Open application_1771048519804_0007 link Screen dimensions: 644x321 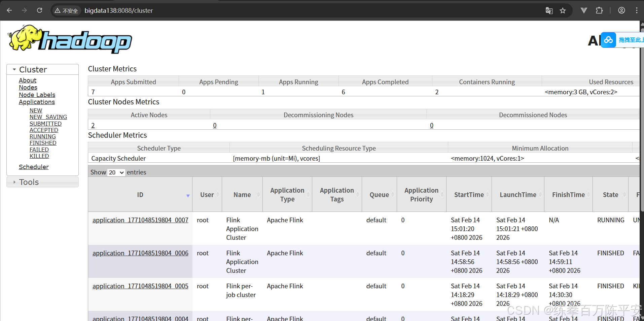[x=140, y=220]
